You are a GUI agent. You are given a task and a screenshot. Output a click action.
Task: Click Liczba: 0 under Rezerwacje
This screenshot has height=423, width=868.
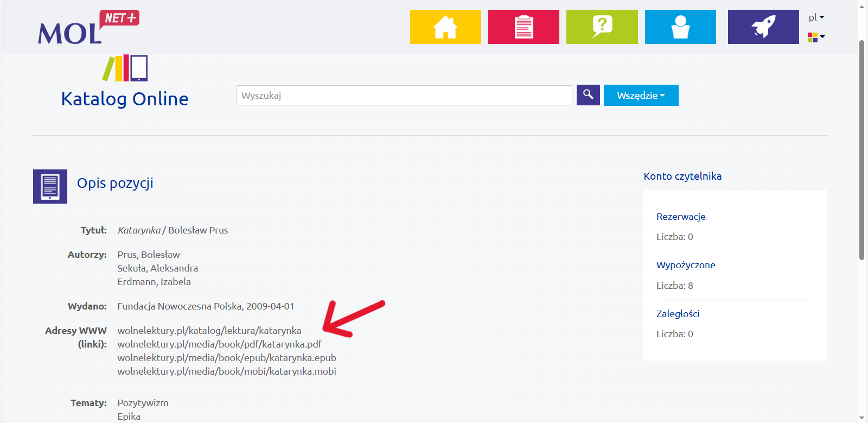tap(675, 236)
